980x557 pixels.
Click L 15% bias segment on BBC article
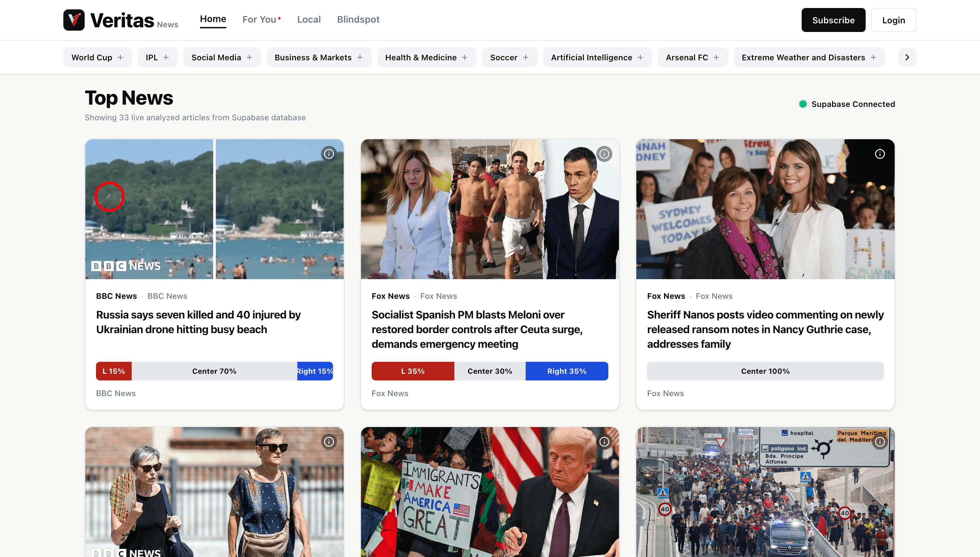click(x=114, y=371)
